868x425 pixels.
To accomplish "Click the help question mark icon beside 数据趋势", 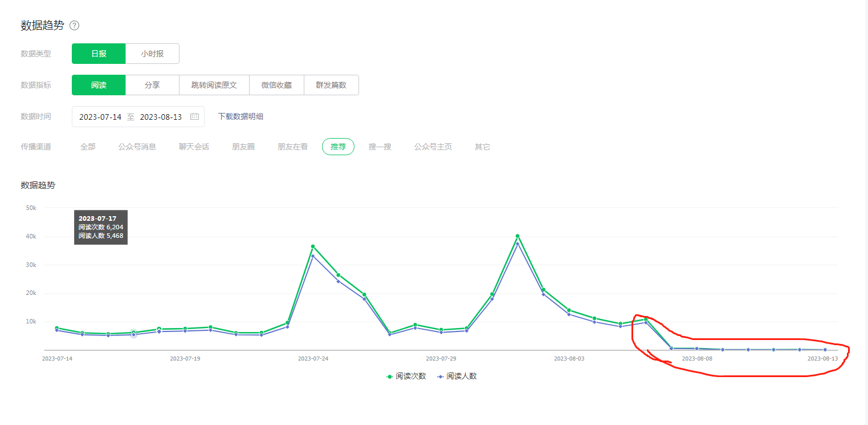I will 74,26.
